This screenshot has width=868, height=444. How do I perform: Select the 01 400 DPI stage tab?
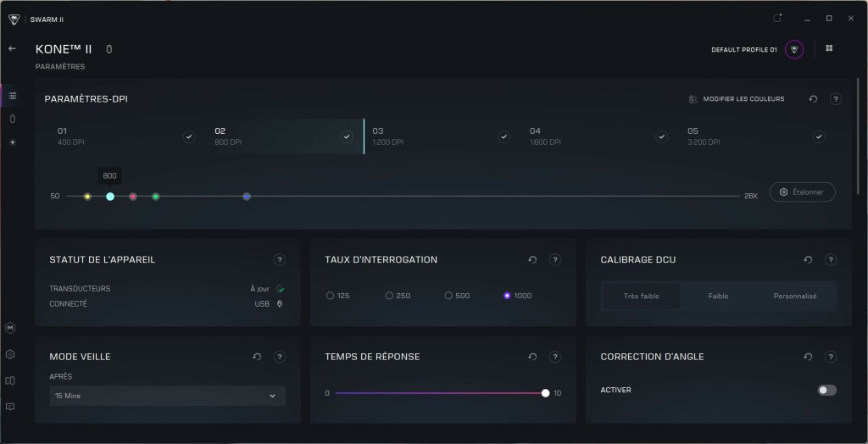(x=127, y=136)
